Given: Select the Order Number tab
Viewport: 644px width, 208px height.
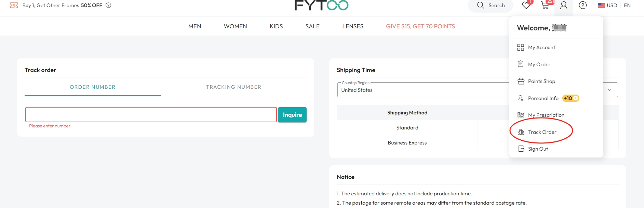Looking at the screenshot, I should pos(93,87).
